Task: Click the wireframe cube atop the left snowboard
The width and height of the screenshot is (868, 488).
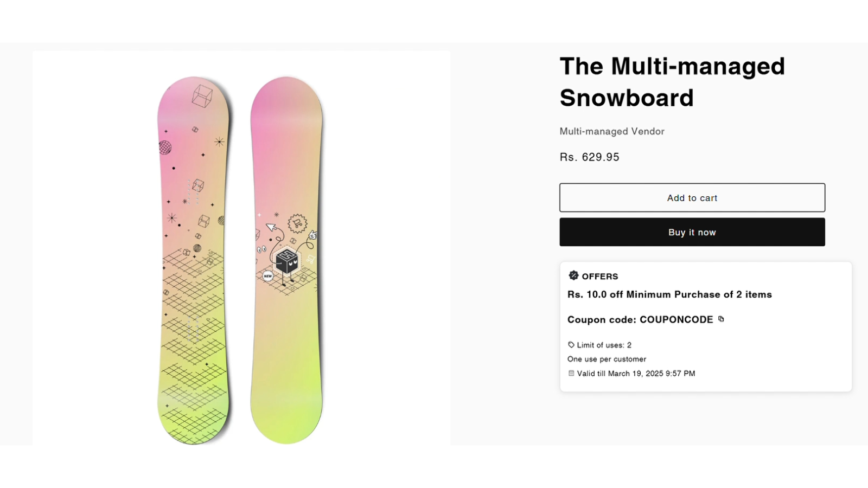Action: click(202, 96)
